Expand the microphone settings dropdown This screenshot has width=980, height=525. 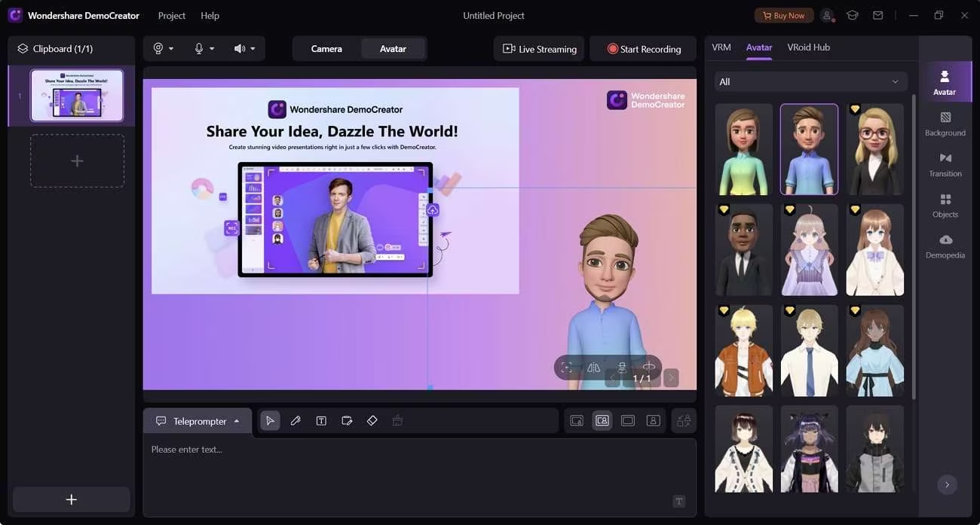pyautogui.click(x=204, y=49)
